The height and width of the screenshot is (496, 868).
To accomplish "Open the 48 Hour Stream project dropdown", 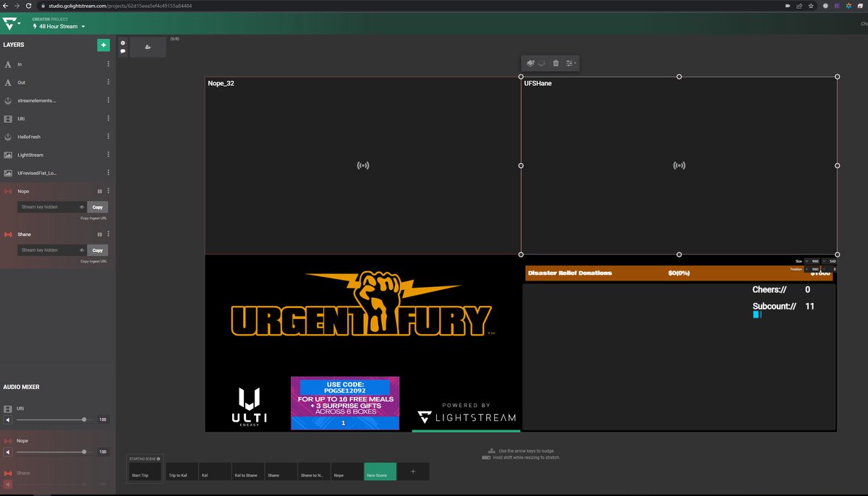I will tap(59, 26).
